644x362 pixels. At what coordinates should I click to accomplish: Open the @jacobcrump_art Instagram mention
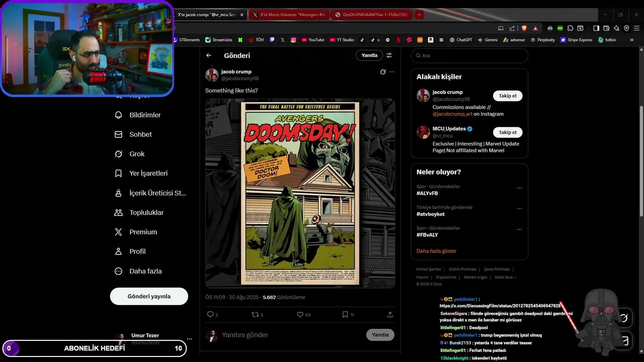point(452,114)
